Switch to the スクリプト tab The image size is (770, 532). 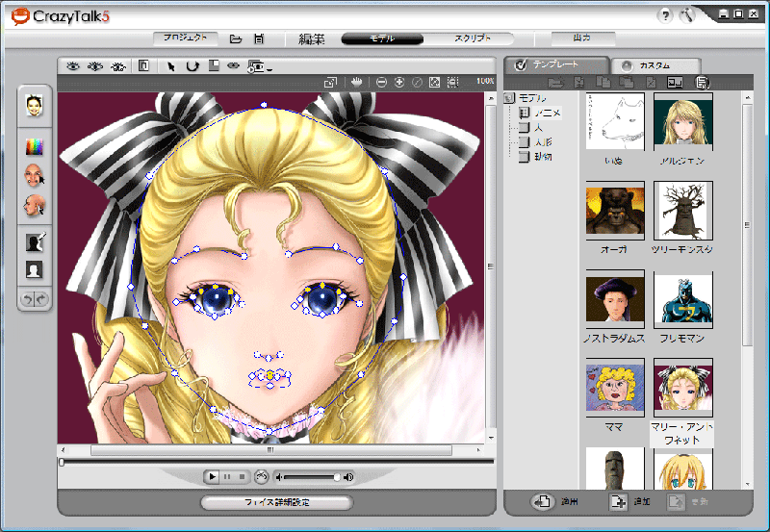[472, 38]
